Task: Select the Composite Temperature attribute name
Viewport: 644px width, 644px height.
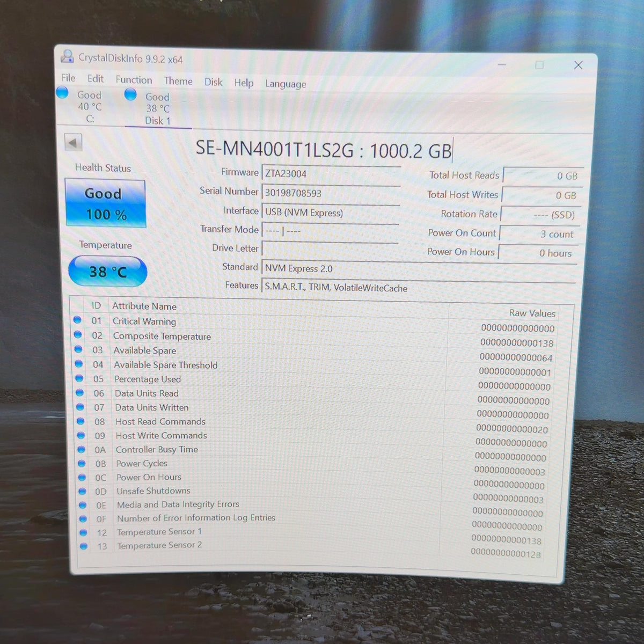Action: [x=162, y=336]
